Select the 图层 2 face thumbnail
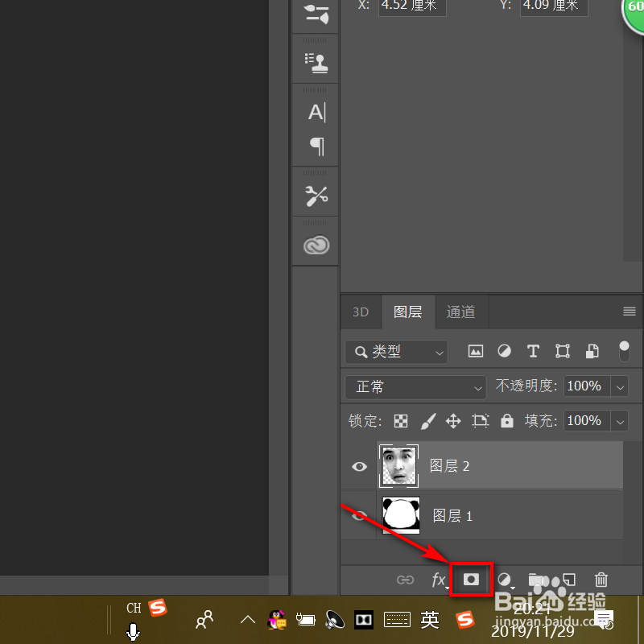644x644 pixels. 398,466
